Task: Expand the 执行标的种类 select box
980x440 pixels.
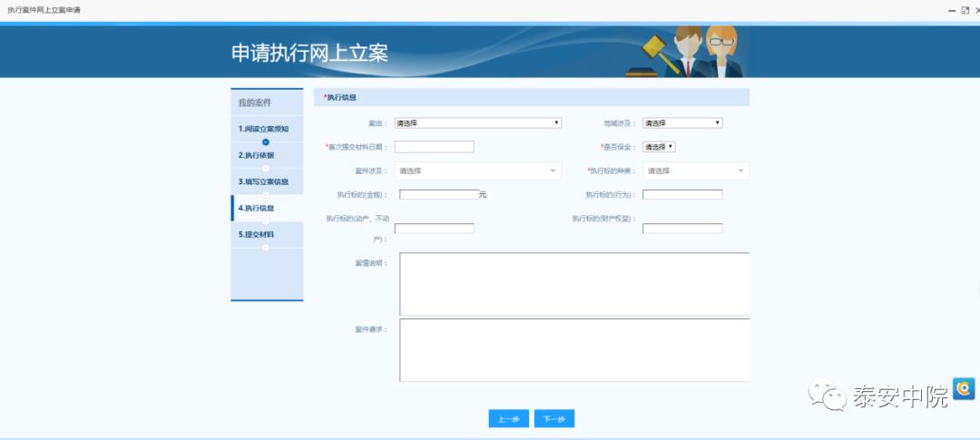Action: 696,171
